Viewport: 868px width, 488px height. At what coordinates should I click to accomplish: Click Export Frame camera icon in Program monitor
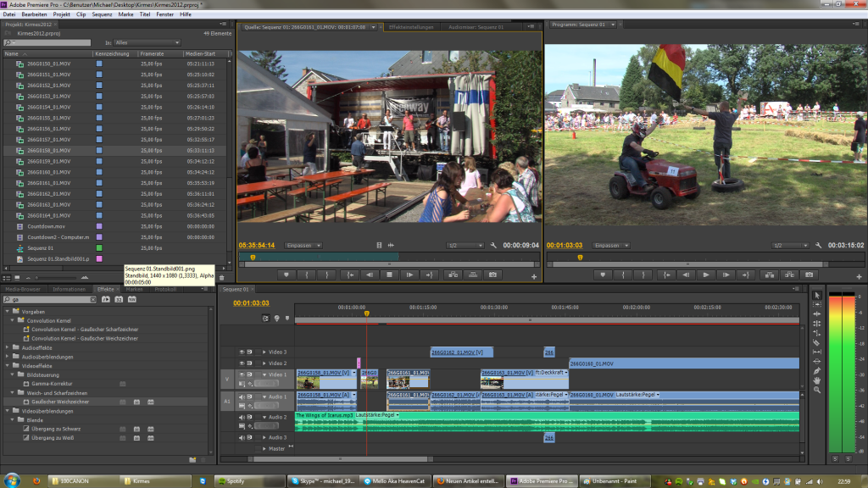coord(810,275)
